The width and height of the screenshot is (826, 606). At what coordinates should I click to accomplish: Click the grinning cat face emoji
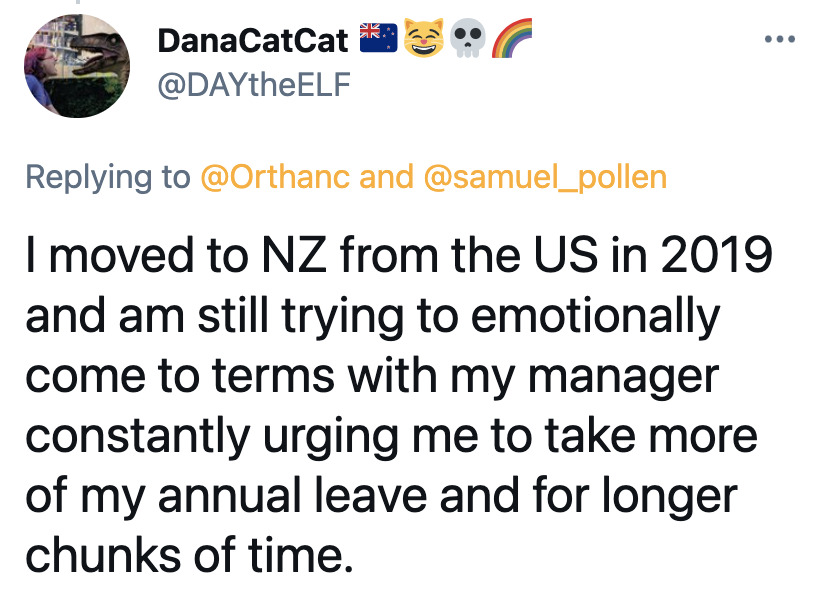pyautogui.click(x=422, y=39)
